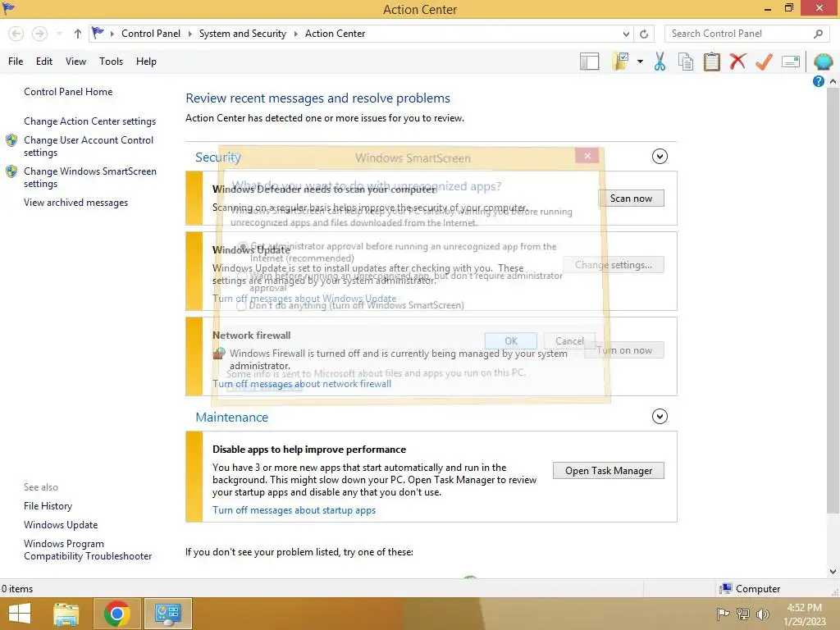This screenshot has height=630, width=840.
Task: Expand the arrow after Control Panel breadcrumb
Action: 189,34
